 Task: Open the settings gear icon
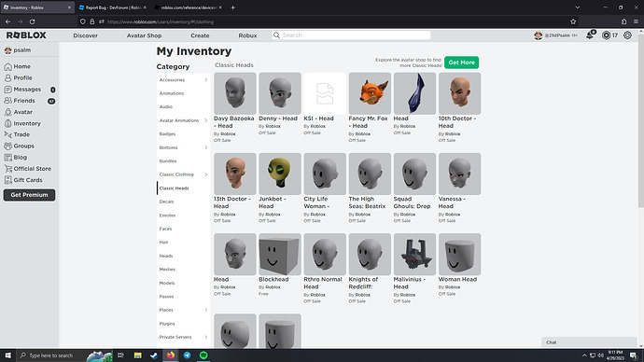point(627,35)
